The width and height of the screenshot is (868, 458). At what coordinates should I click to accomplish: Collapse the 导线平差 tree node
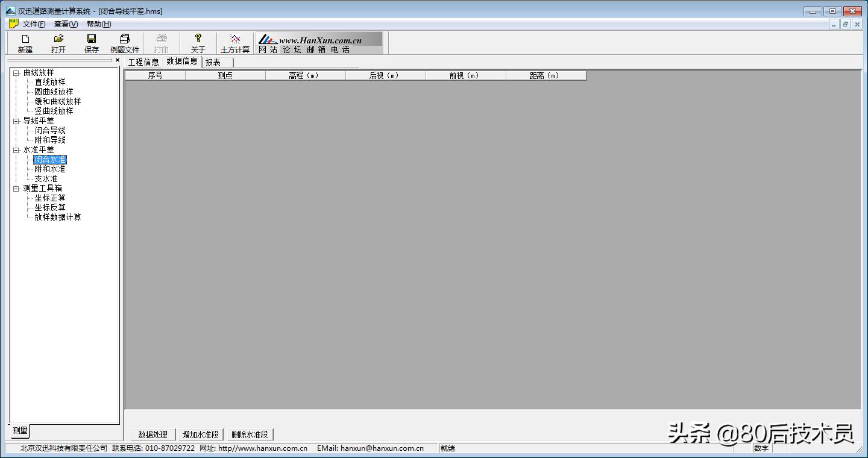[x=16, y=121]
